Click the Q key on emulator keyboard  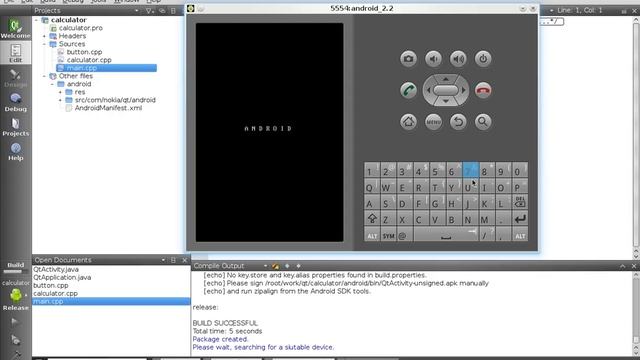tap(371, 187)
